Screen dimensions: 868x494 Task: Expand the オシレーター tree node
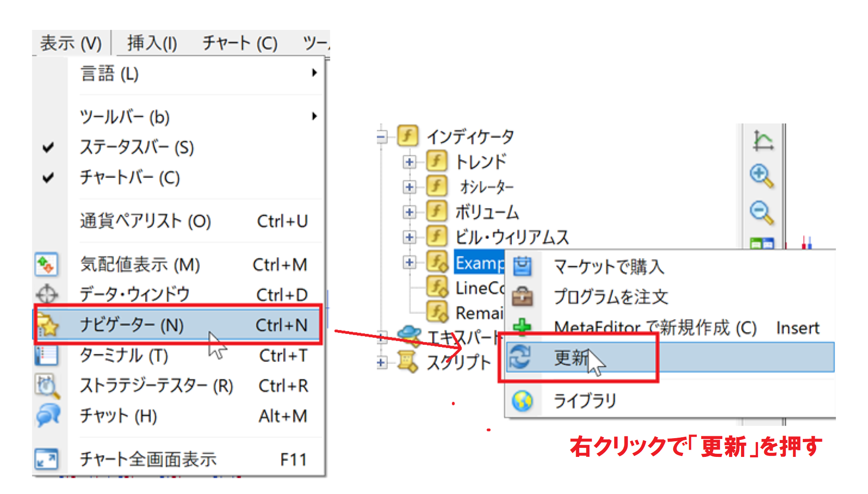click(x=409, y=187)
